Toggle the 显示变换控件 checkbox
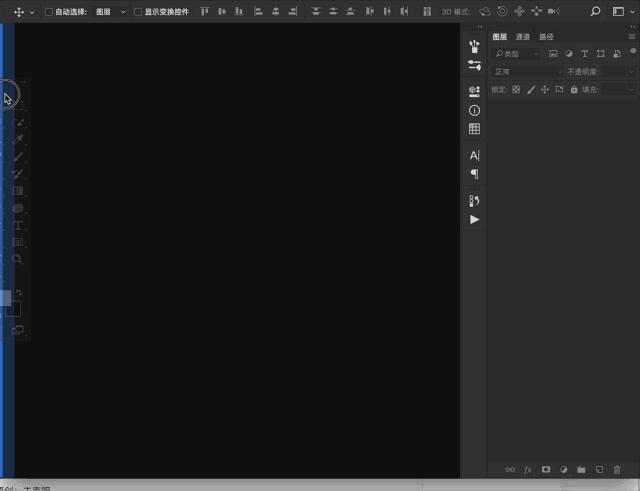Viewport: 640px width, 491px height. [138, 12]
